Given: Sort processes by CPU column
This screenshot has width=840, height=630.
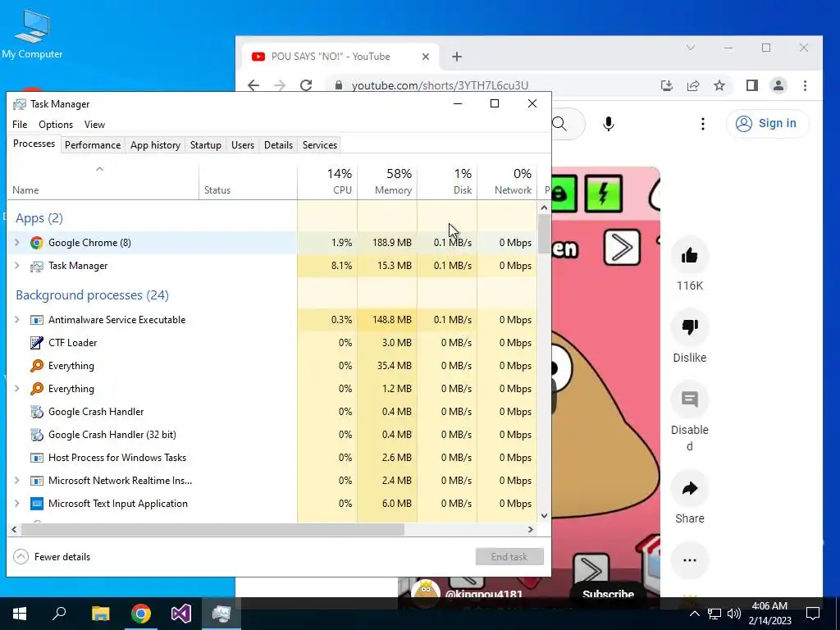Looking at the screenshot, I should (328, 181).
